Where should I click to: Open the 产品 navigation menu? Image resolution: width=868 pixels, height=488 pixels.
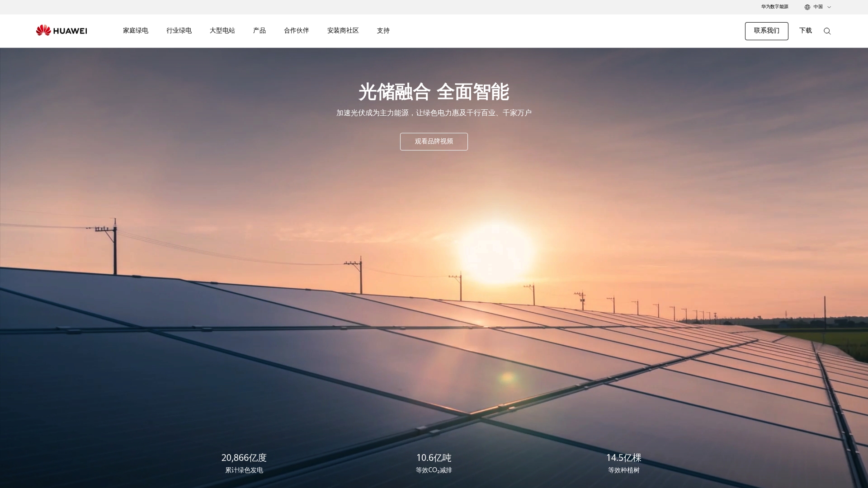259,31
